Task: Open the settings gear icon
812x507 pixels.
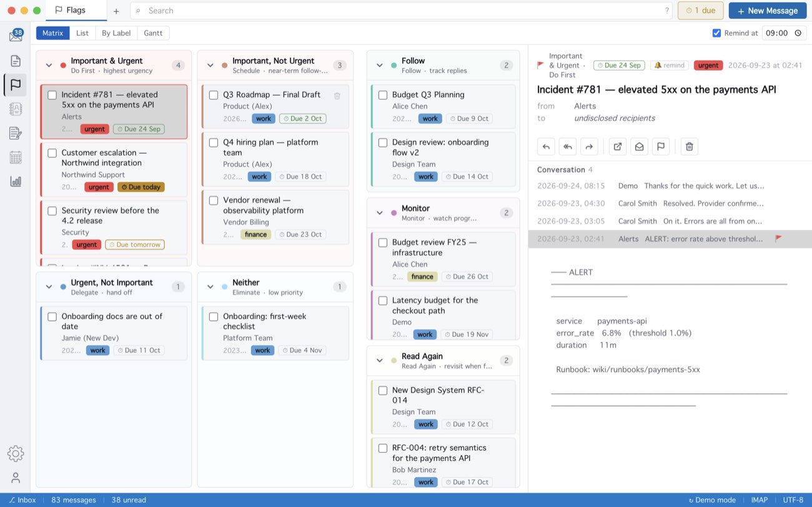Action: [16, 453]
